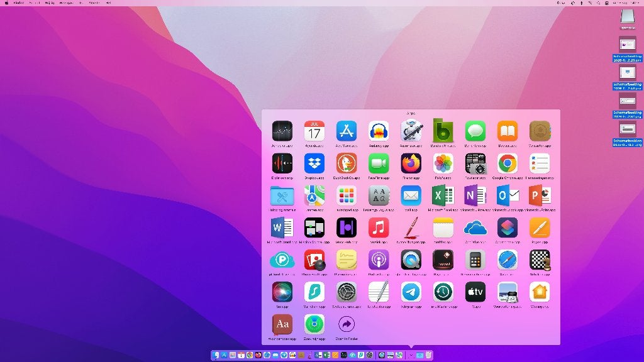Launch QuickTime Player from the stack

tap(411, 260)
